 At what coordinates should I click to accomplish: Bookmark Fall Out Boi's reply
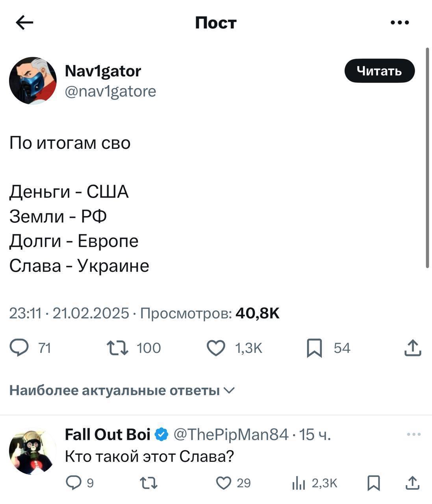pyautogui.click(x=373, y=483)
